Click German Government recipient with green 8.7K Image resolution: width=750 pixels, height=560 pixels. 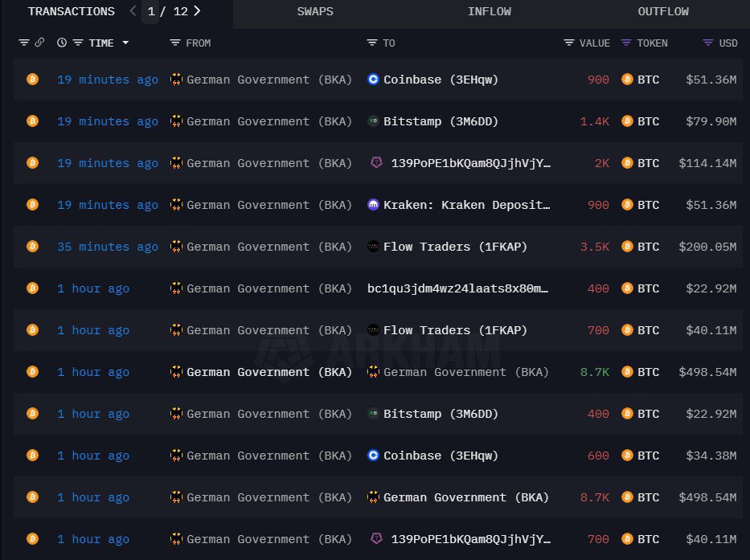coord(466,372)
